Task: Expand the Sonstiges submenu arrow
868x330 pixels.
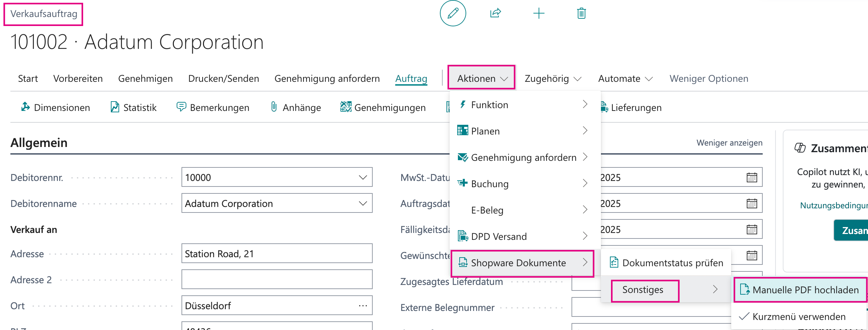Action: coord(715,289)
